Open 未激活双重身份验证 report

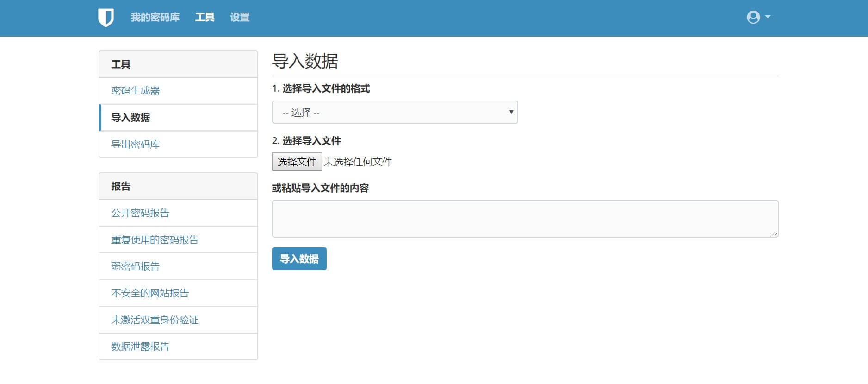tap(155, 320)
